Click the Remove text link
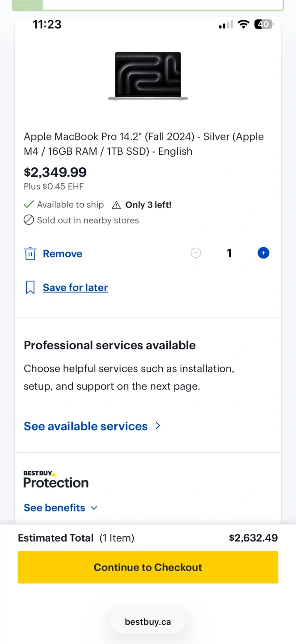This screenshot has height=644, width=296. pyautogui.click(x=63, y=254)
